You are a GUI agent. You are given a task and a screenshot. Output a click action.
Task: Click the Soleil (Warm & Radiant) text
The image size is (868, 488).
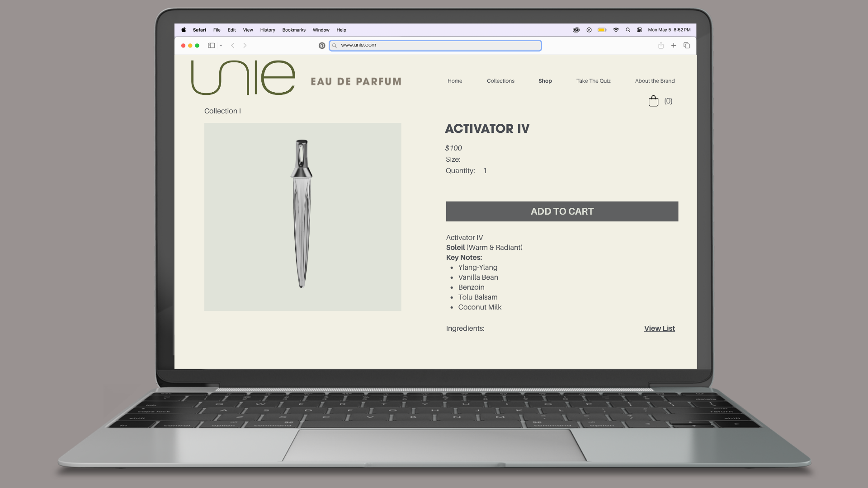tap(484, 248)
